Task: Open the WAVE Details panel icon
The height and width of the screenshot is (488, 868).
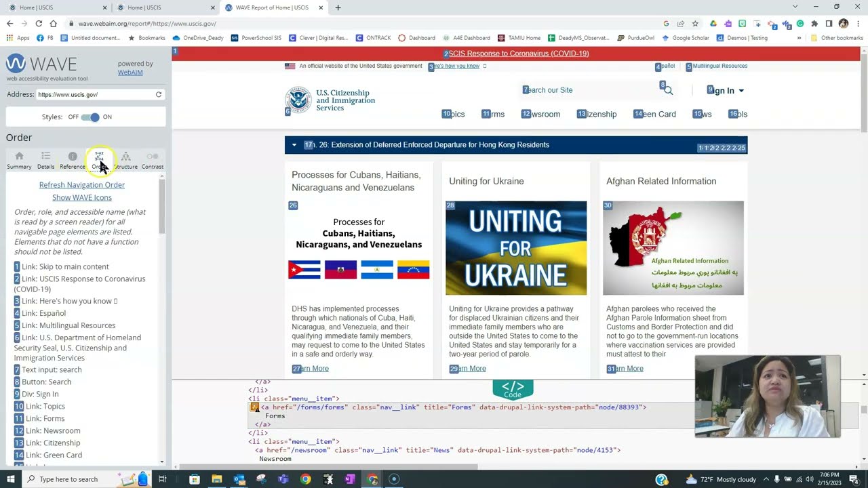Action: tap(45, 161)
